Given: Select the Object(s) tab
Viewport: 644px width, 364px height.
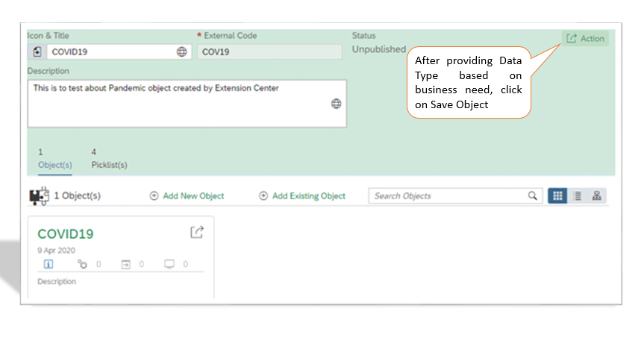Looking at the screenshot, I should click(x=55, y=158).
